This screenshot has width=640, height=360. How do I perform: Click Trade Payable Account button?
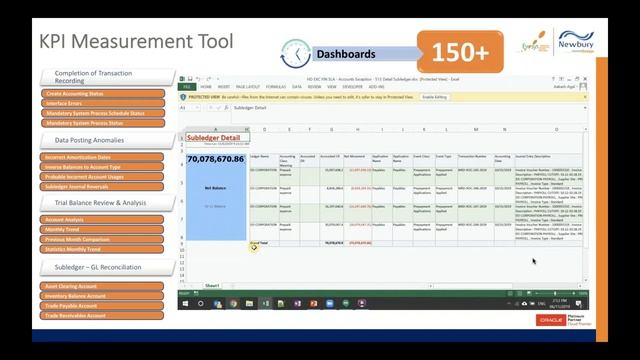point(102,306)
